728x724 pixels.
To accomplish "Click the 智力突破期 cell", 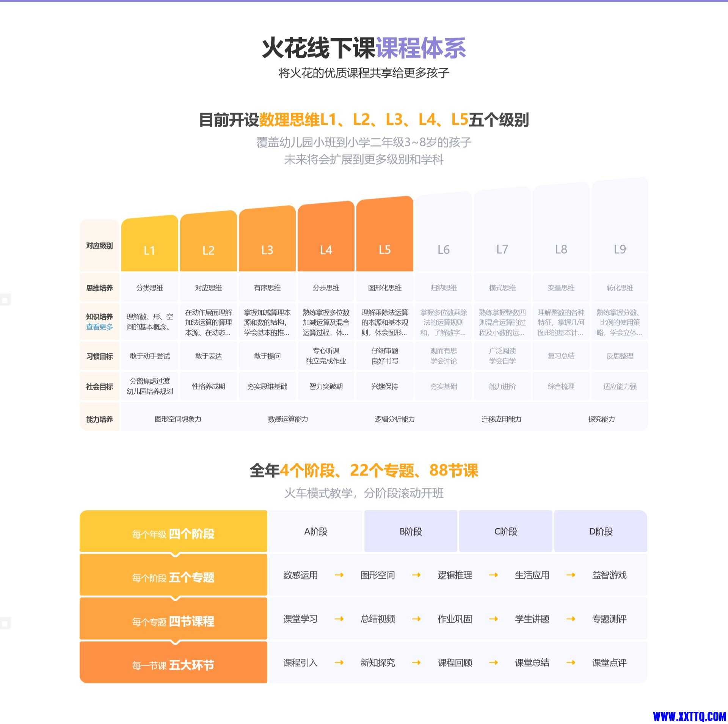I will tap(326, 386).
